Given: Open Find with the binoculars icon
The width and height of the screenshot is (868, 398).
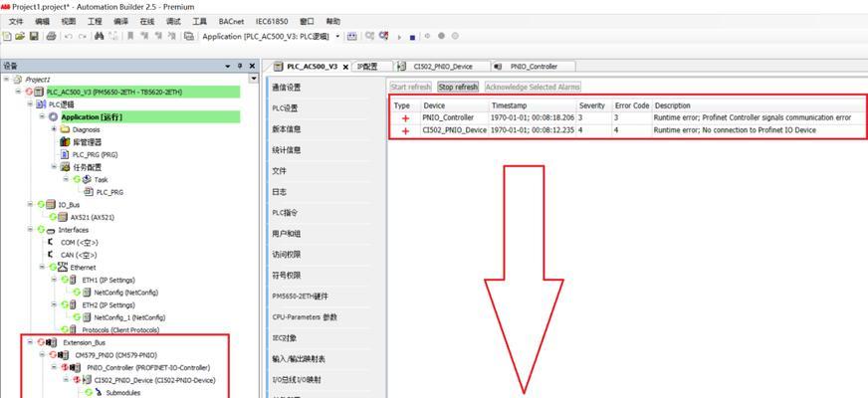Looking at the screenshot, I should tap(100, 36).
